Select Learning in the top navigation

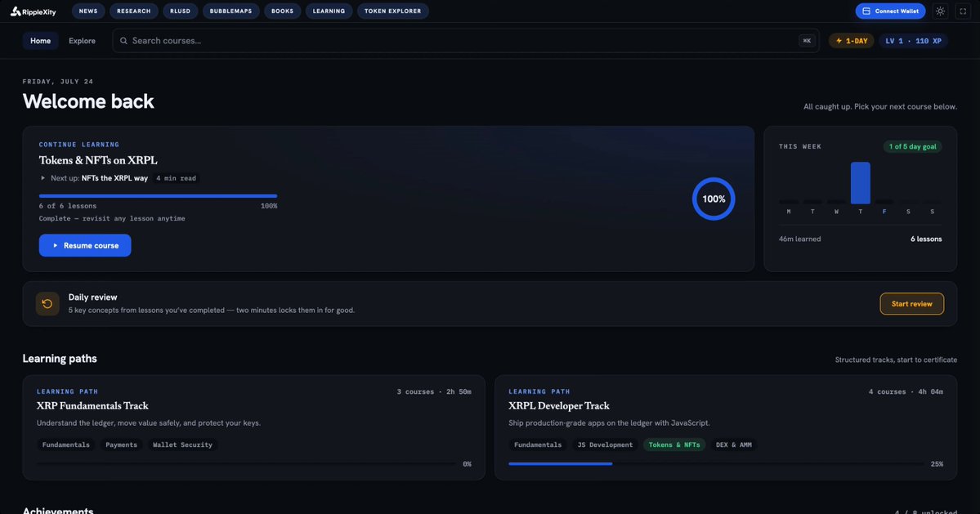329,11
